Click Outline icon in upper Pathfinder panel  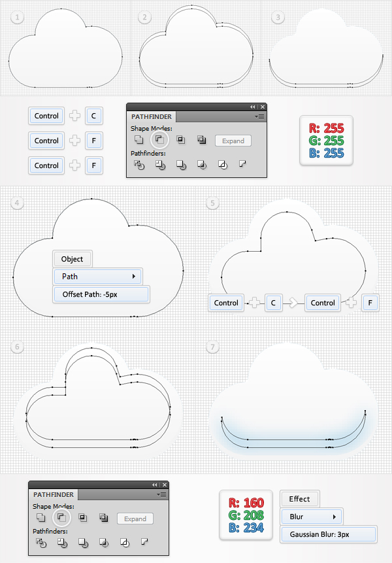(x=223, y=165)
